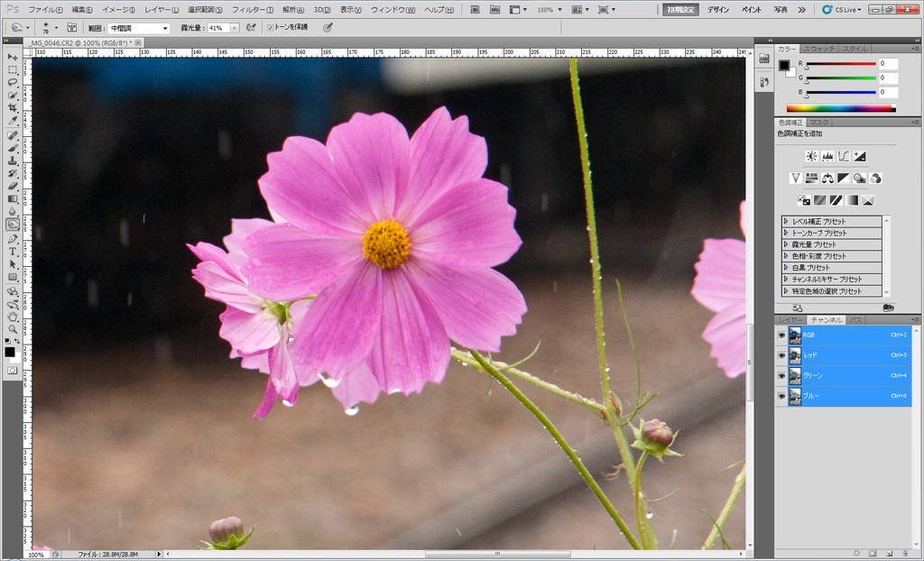
Task: Switch to the レイヤー panel tab
Action: coord(790,320)
